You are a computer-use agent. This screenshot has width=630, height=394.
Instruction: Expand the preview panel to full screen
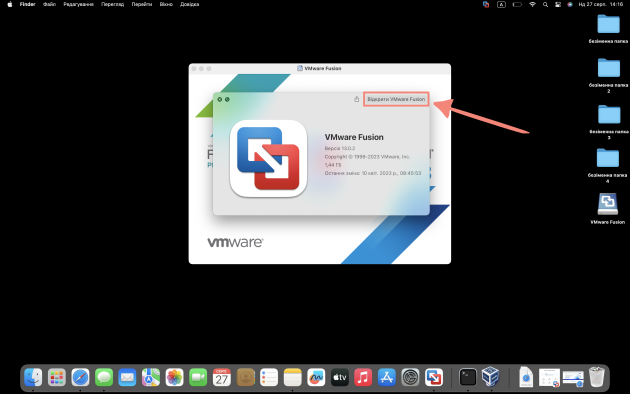pos(227,99)
